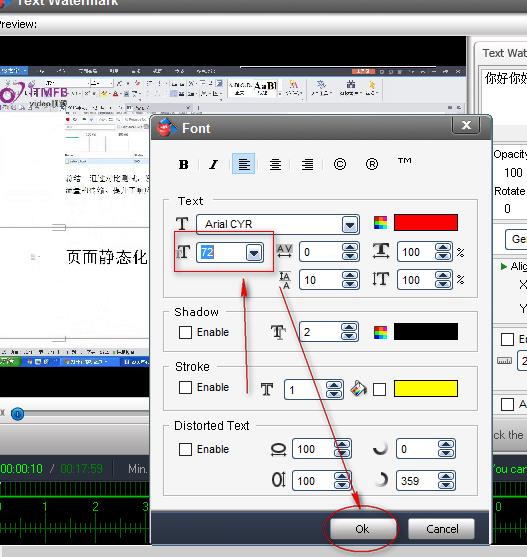Adjust shadow size stepper showing 2
Screen dimensions: 527x557
tap(349, 331)
